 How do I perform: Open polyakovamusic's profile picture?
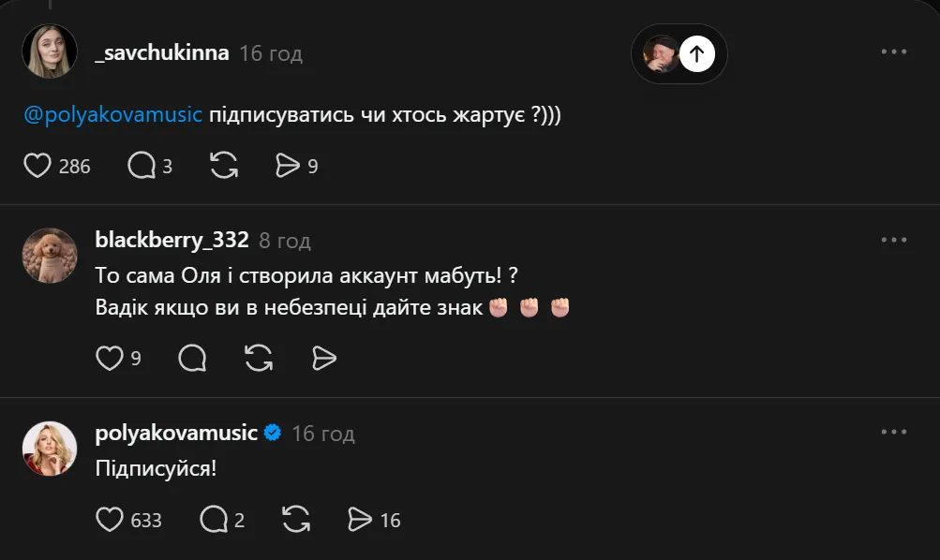coord(50,449)
